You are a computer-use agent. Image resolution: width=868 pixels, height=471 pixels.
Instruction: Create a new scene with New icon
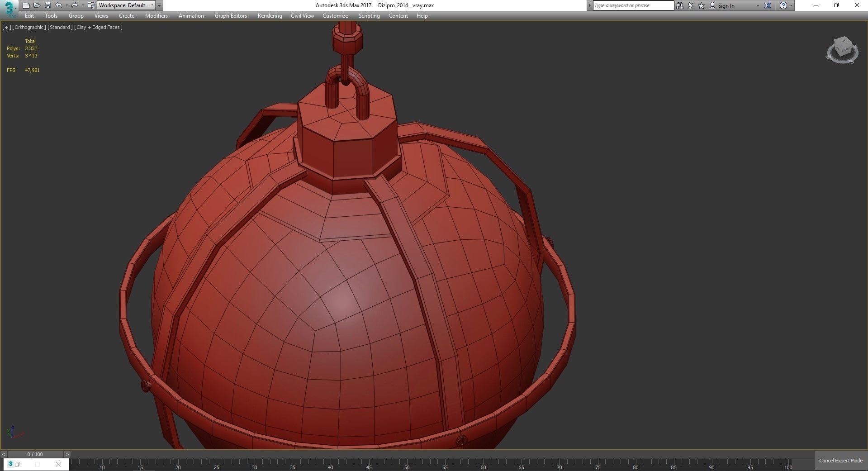point(26,5)
